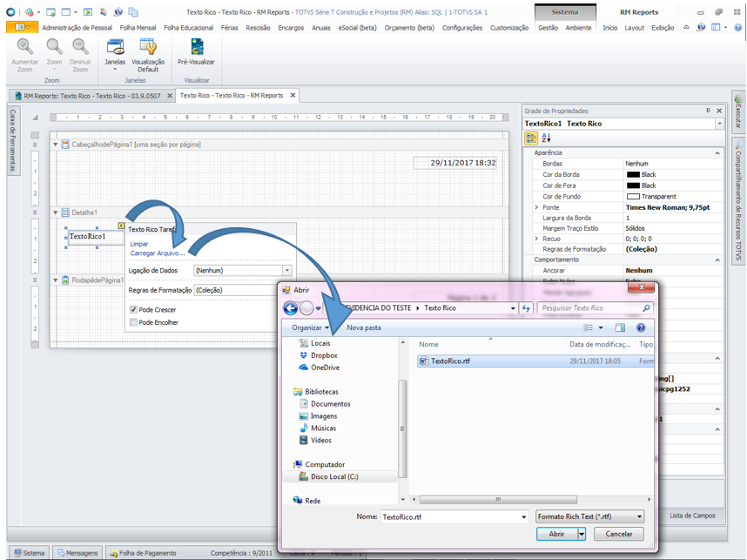Open the Mensagens status bar button
The image size is (747, 560).
77,553
